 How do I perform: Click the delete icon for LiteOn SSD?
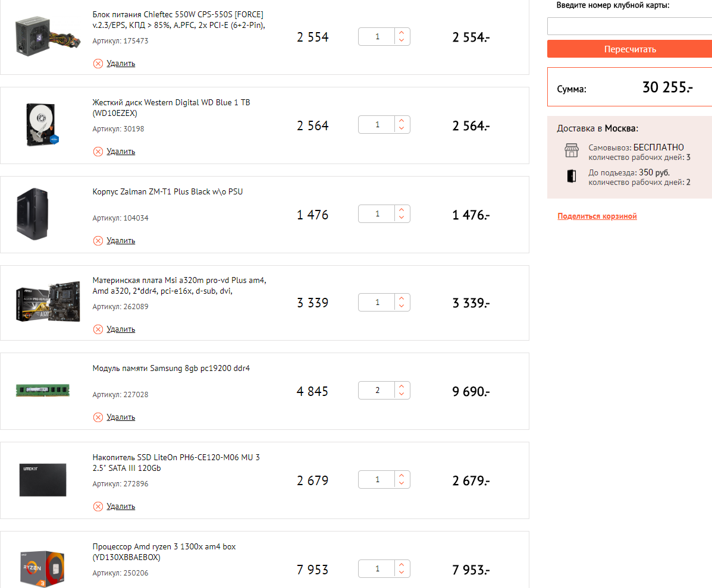(98, 507)
